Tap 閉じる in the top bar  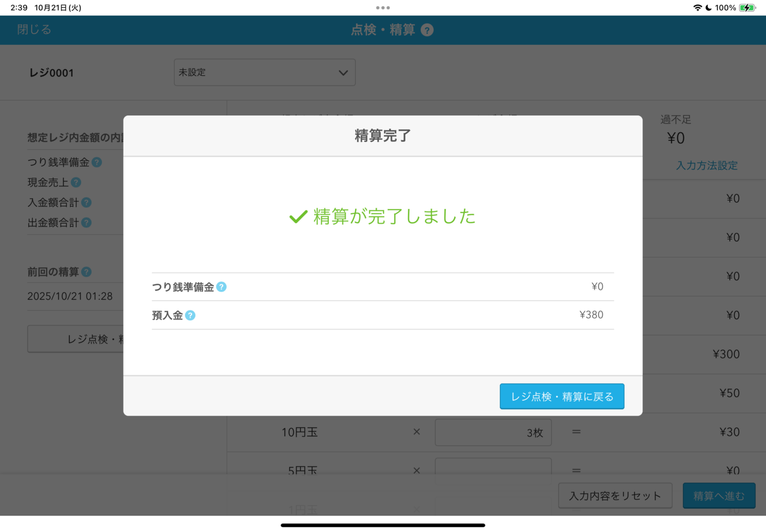click(x=34, y=30)
